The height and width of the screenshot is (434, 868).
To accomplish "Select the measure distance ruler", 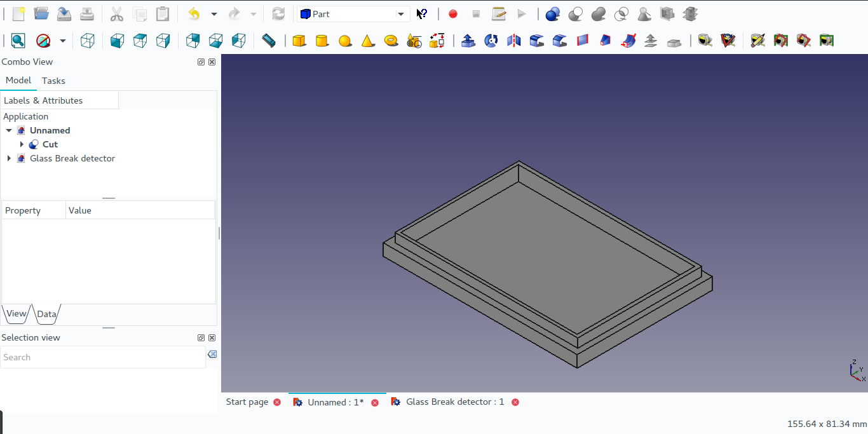I will click(x=269, y=41).
